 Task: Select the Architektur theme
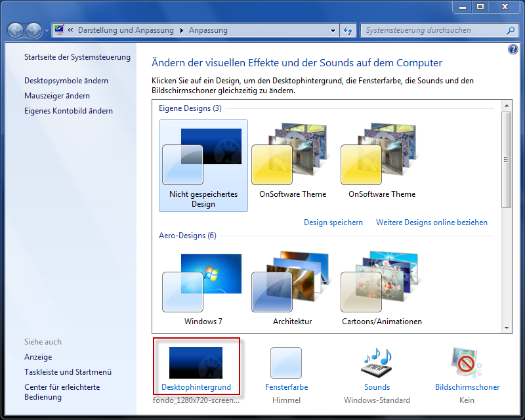(x=292, y=282)
